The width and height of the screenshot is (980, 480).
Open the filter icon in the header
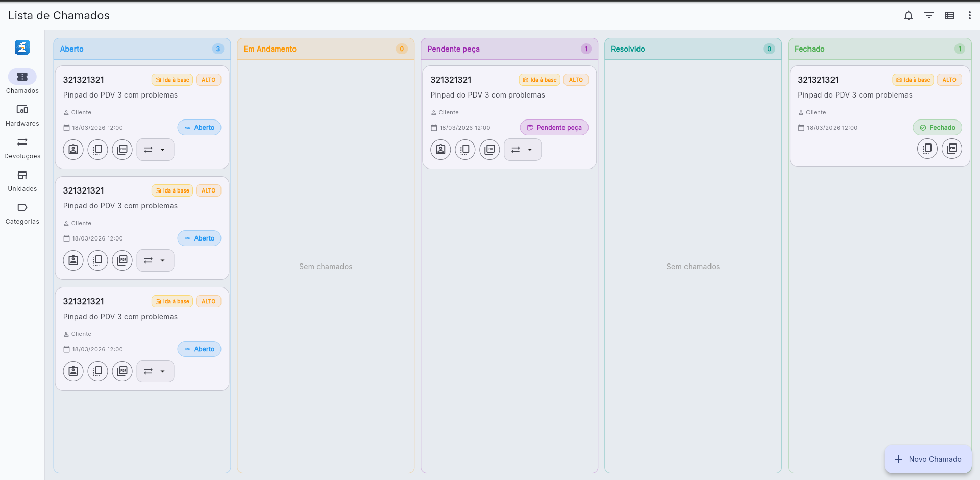click(929, 15)
